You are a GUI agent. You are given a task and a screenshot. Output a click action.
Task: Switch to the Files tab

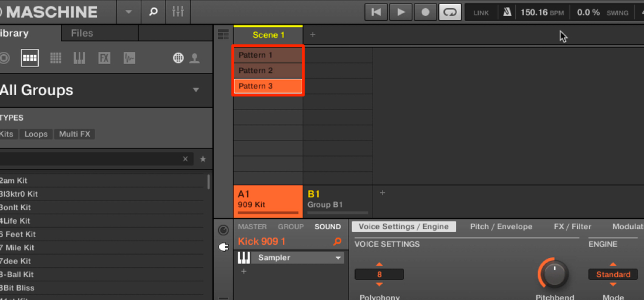click(82, 33)
